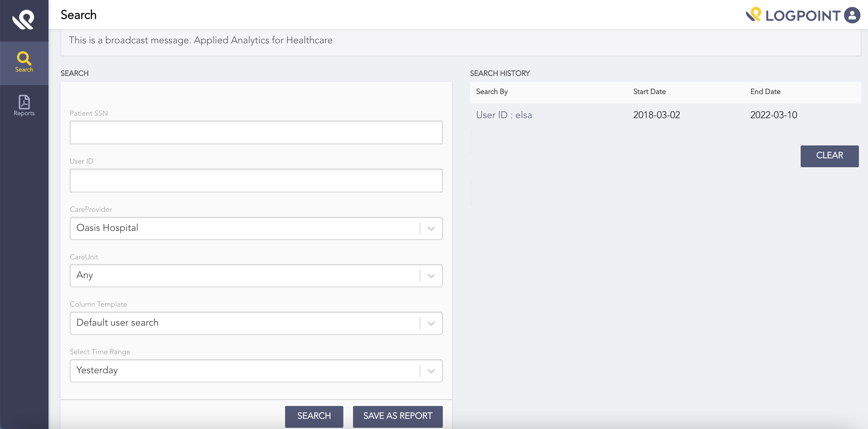Clear the search history with CLEAR
The height and width of the screenshot is (429, 868).
829,156
